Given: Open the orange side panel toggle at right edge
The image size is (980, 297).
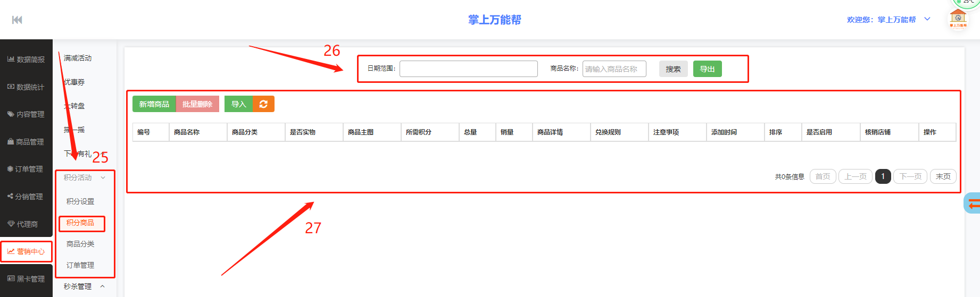Looking at the screenshot, I should pos(973,203).
